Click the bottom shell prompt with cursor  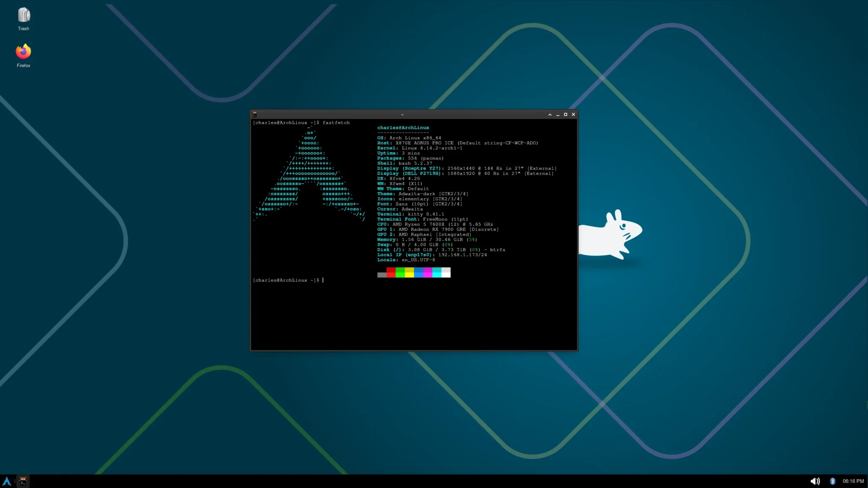point(288,280)
